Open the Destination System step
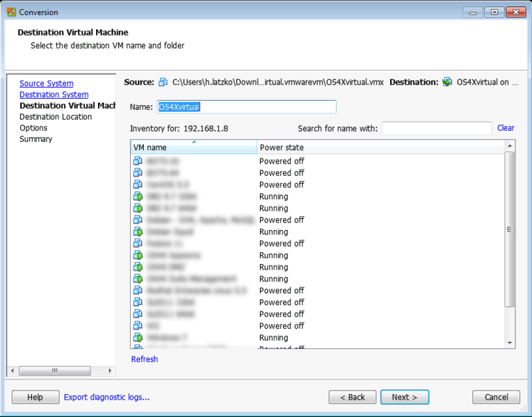The image size is (532, 417). (54, 95)
